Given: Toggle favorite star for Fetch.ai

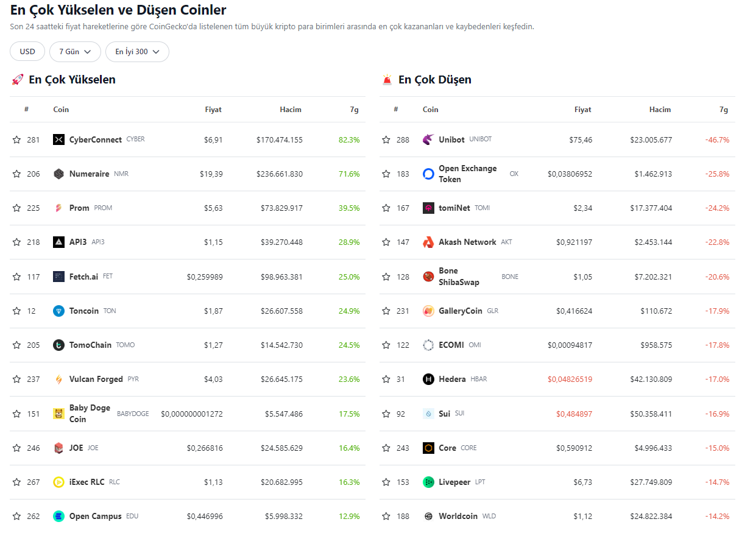Looking at the screenshot, I should (x=16, y=277).
